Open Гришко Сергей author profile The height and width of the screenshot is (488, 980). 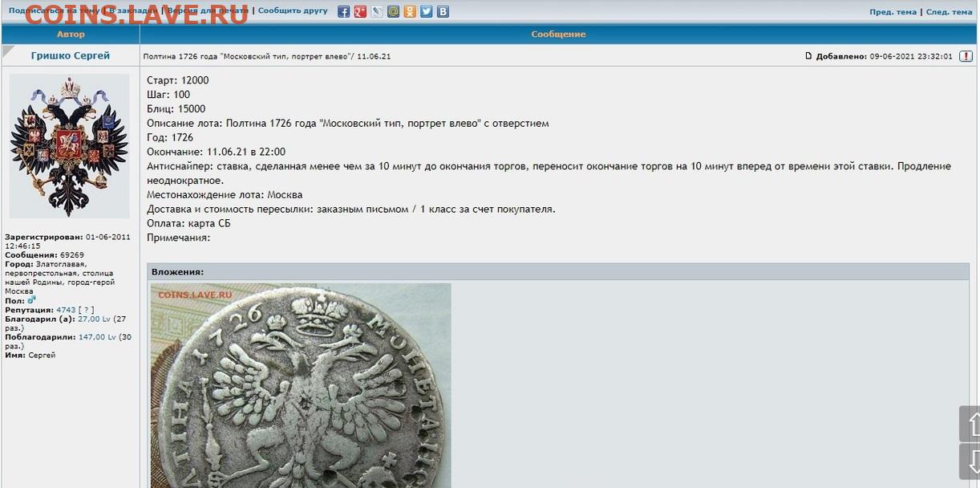[x=71, y=55]
